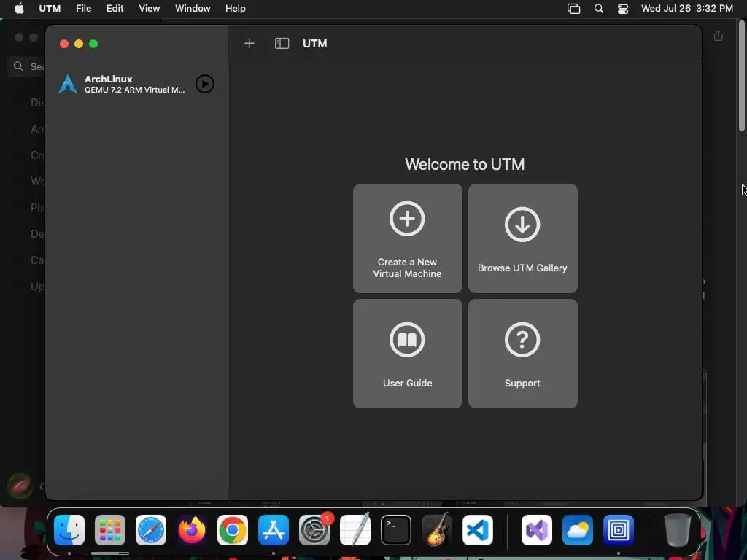Click the Support tile

(x=522, y=354)
